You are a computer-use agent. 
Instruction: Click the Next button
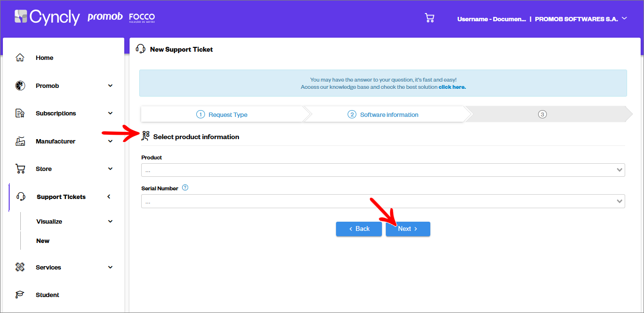[408, 229]
